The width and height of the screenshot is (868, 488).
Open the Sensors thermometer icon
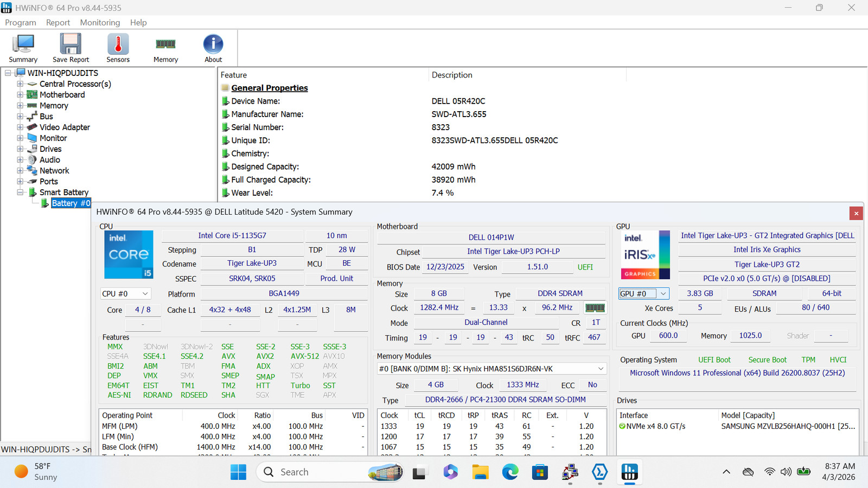pyautogui.click(x=118, y=48)
